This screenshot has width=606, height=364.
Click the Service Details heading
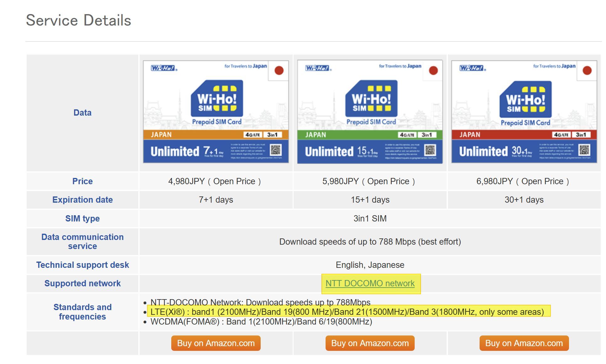coord(78,20)
